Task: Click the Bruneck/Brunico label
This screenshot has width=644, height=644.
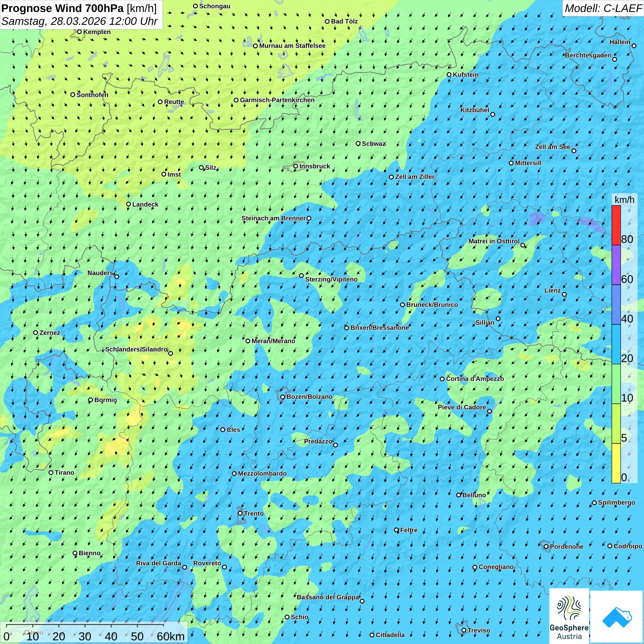Action: pyautogui.click(x=432, y=305)
